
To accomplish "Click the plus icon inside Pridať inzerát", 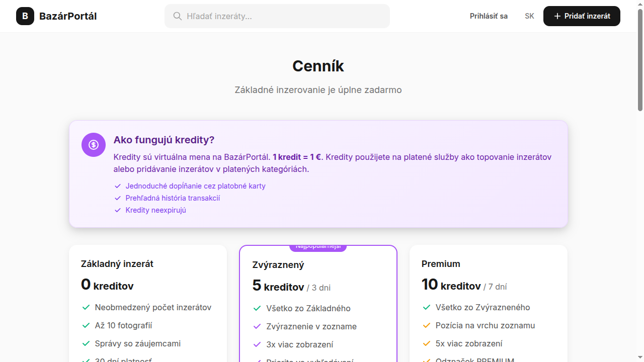I will (556, 16).
